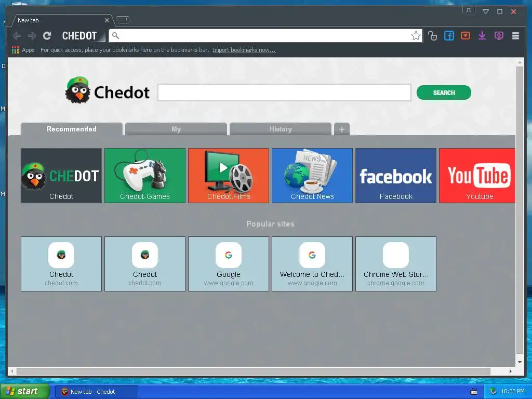Click horizontal scrollbar left arrow
Image resolution: width=532 pixels, height=399 pixels.
(x=12, y=371)
